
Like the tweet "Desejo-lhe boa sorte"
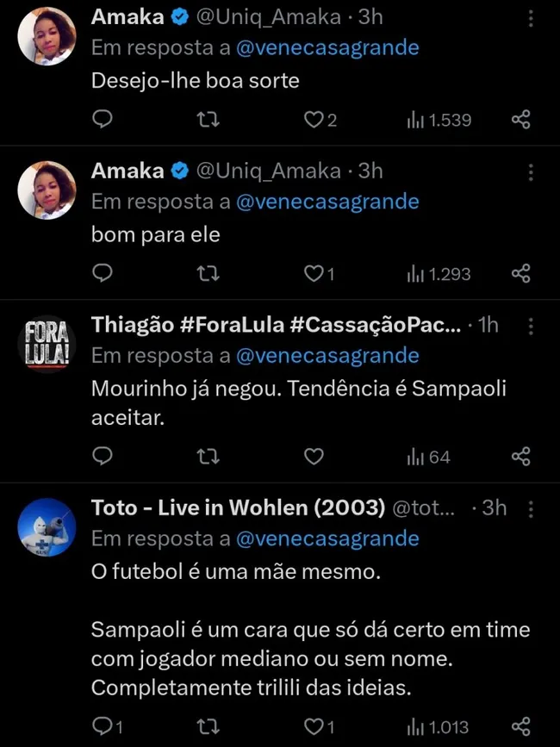coord(312,120)
